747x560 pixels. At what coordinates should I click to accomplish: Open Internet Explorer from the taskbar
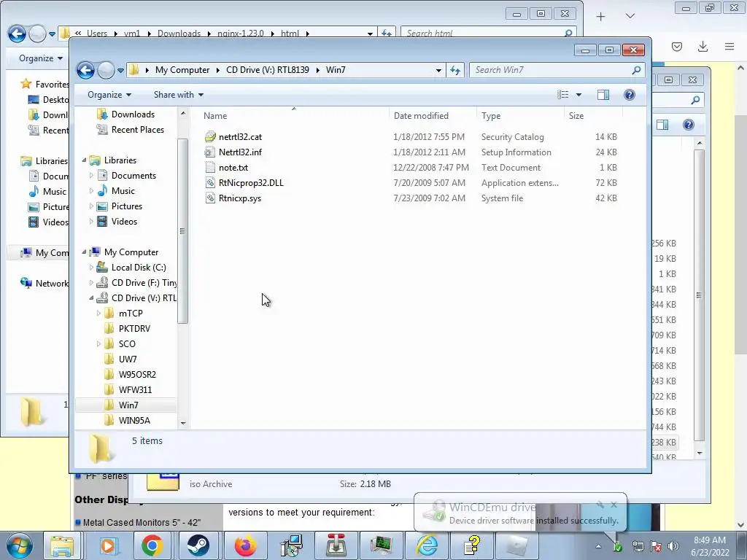click(427, 545)
